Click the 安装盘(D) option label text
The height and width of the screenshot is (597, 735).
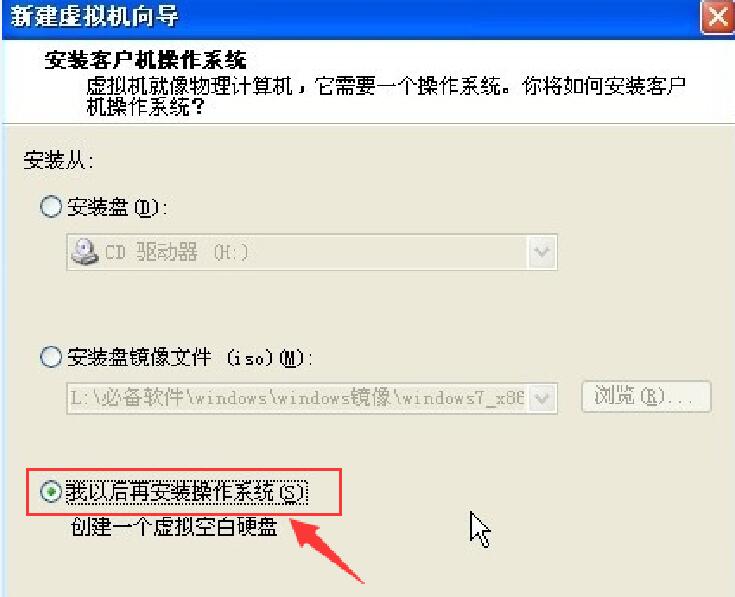click(x=117, y=207)
